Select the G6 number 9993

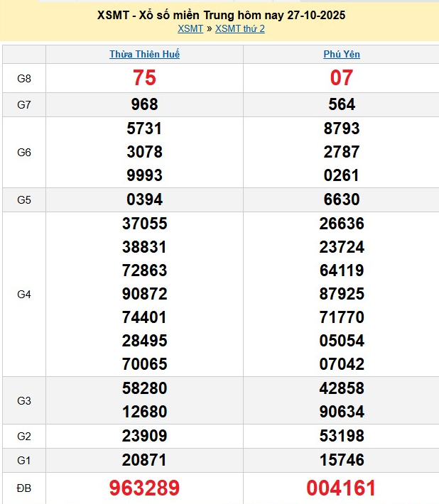tap(144, 175)
